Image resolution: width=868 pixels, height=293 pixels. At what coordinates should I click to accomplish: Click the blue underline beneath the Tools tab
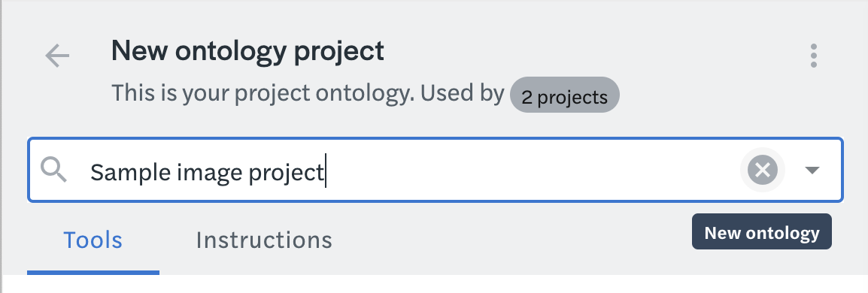93,273
